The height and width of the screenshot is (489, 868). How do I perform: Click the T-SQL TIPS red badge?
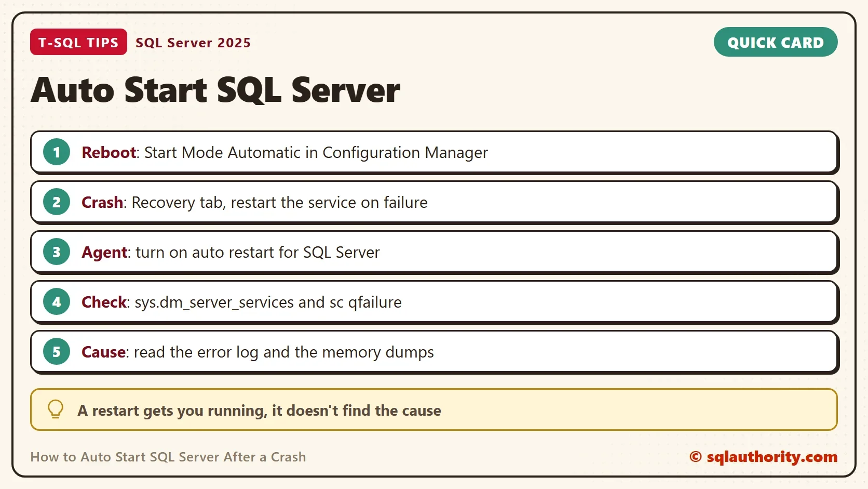click(x=78, y=42)
